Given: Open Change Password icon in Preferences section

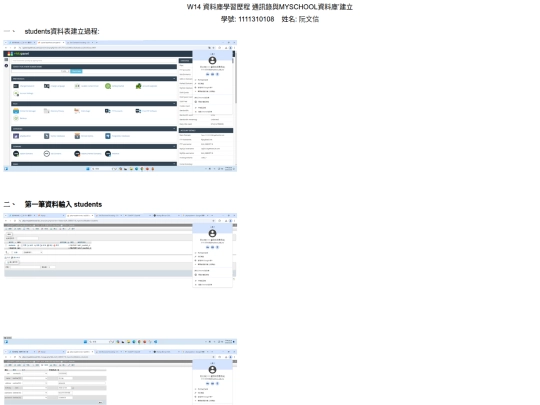Looking at the screenshot, I should pyautogui.click(x=16, y=86).
